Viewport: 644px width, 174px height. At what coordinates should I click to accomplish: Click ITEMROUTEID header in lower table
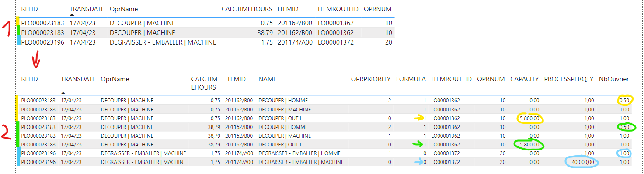click(451, 79)
